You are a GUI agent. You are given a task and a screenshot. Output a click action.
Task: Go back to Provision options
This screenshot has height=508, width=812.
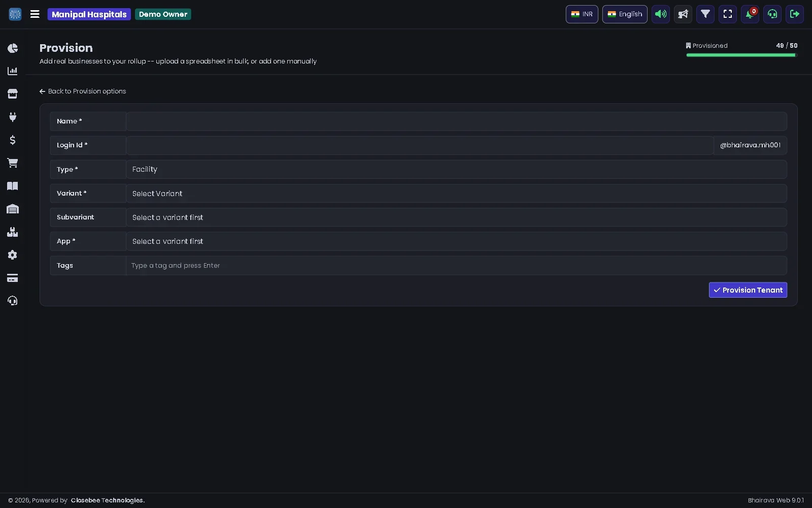coord(83,91)
